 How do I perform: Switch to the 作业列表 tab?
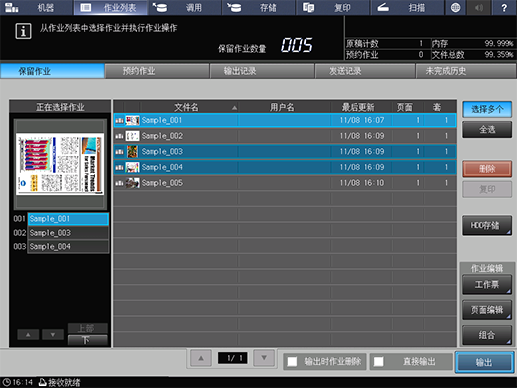(x=111, y=7)
